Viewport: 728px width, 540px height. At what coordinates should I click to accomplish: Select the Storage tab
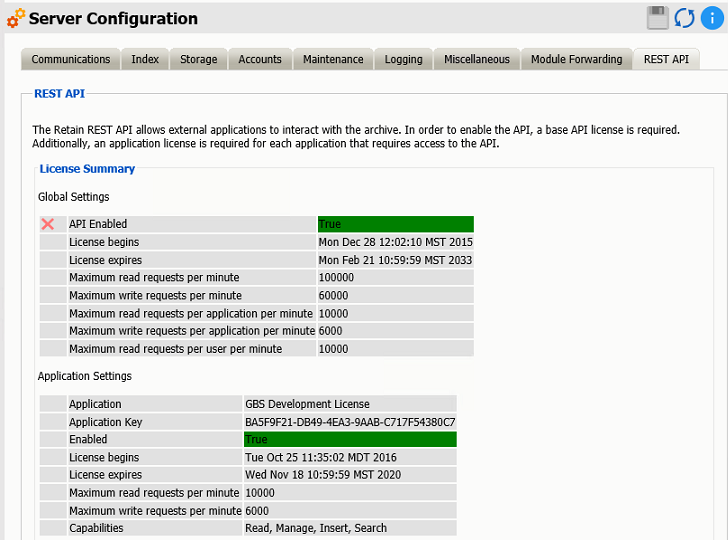click(198, 59)
